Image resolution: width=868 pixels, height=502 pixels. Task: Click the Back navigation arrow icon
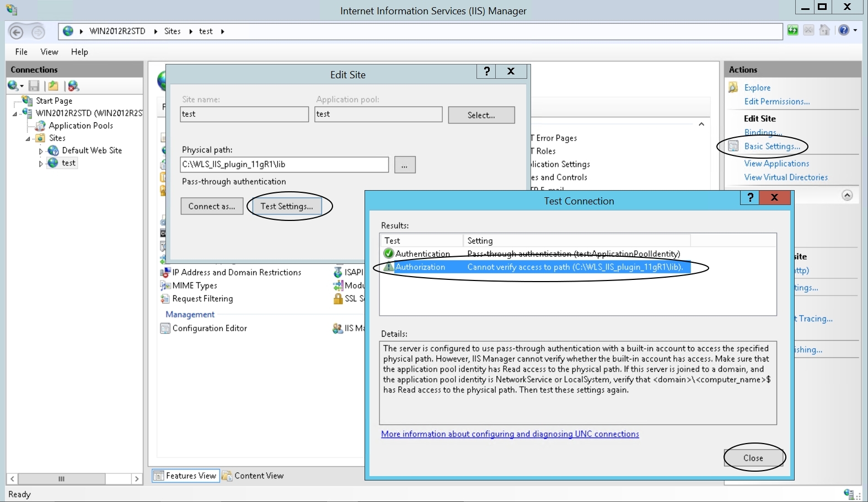point(17,32)
